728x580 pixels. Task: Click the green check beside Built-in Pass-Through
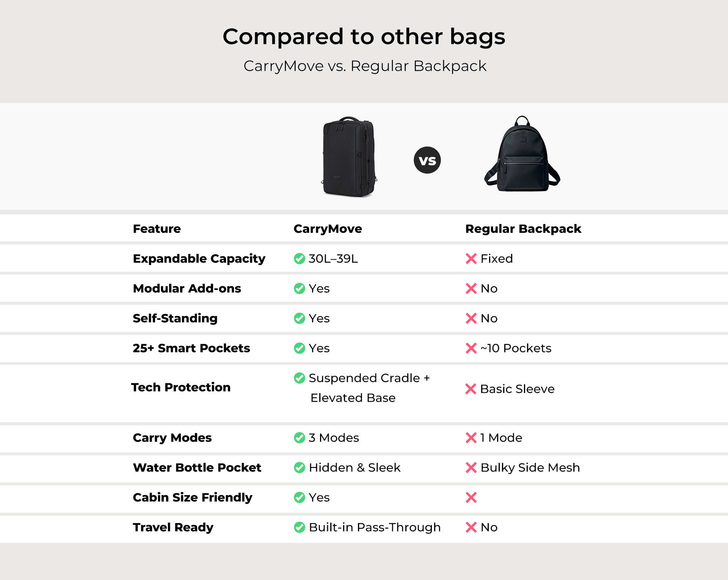[300, 527]
